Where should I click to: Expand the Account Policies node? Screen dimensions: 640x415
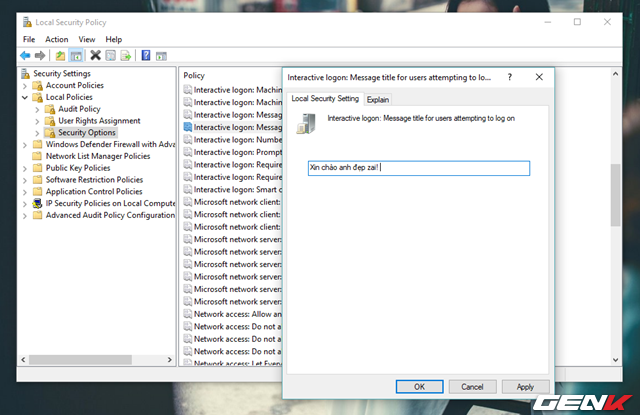click(25, 86)
